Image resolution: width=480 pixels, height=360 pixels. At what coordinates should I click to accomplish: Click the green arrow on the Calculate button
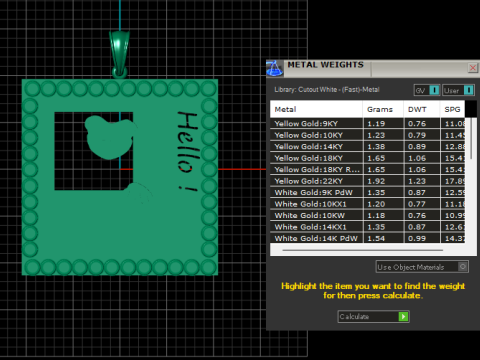pyautogui.click(x=403, y=316)
